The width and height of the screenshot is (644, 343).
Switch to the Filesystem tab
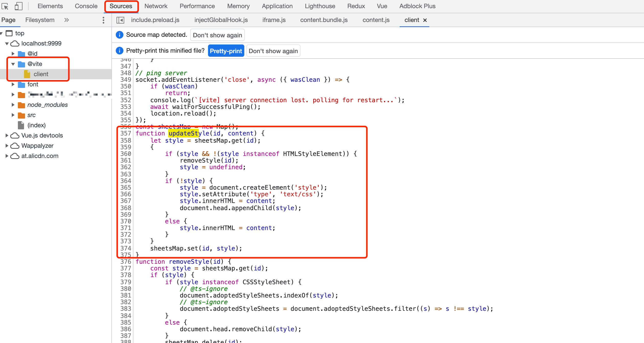(40, 20)
